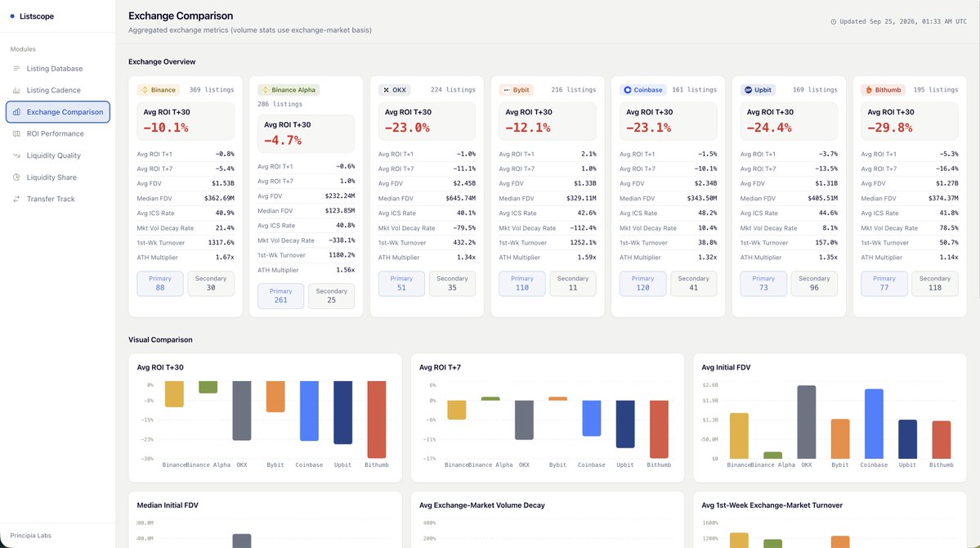Click the Liquidity Share pie icon
Image resolution: width=980 pixels, height=548 pixels.
[16, 177]
